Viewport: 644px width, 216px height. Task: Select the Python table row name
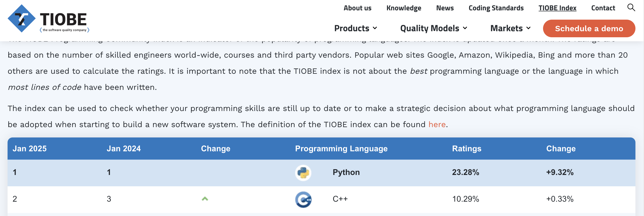point(346,172)
